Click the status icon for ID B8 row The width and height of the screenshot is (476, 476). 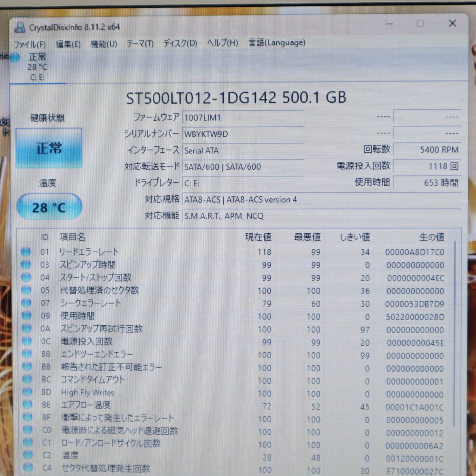(27, 354)
